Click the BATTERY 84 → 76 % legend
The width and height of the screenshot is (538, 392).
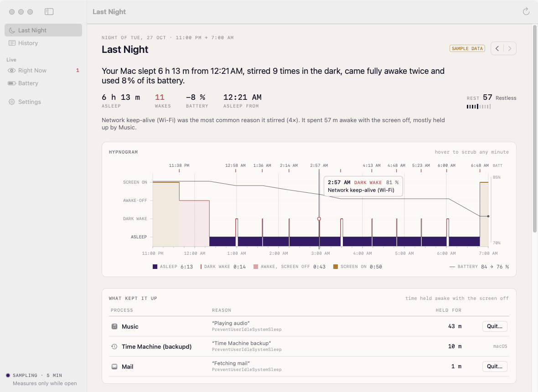[479, 267]
